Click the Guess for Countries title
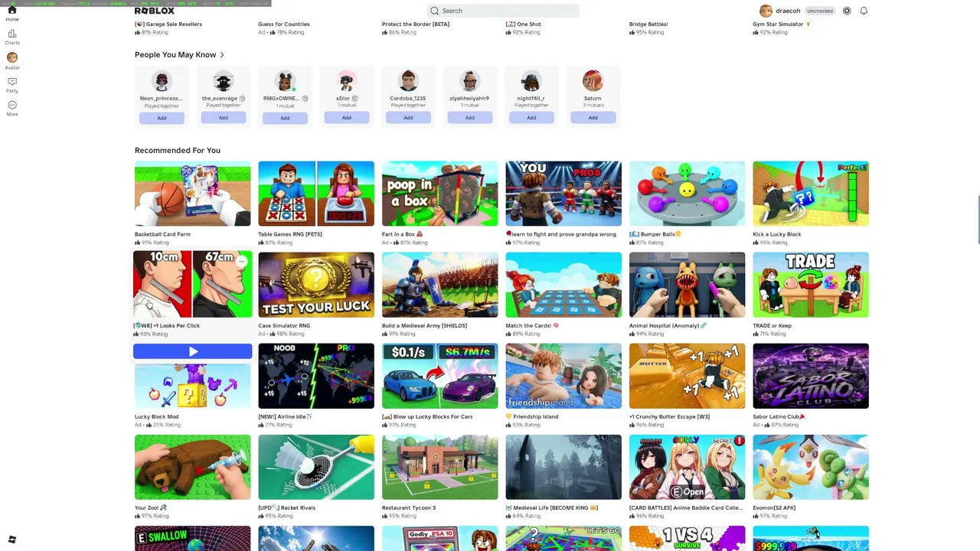 (284, 24)
